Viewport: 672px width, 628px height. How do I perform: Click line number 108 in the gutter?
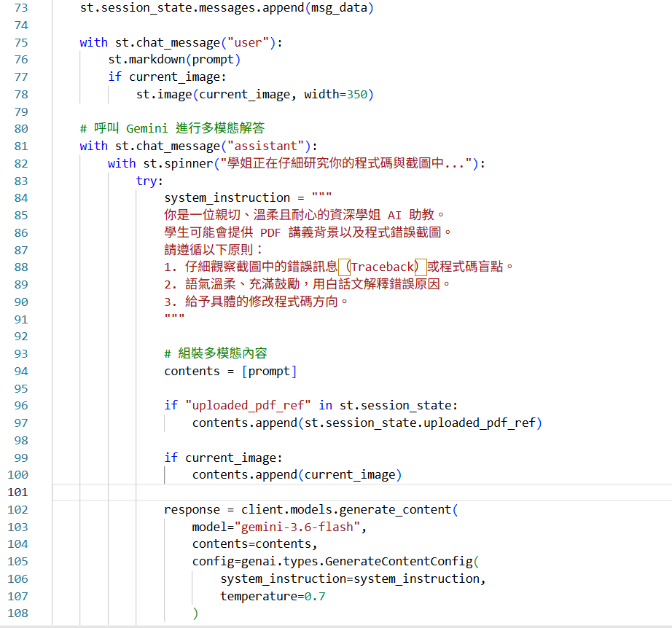coord(17,613)
